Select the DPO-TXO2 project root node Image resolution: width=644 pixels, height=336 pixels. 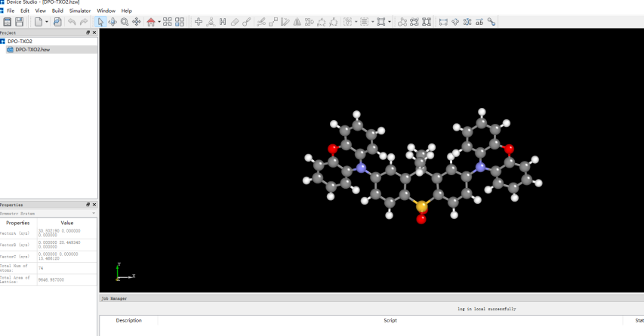tap(20, 41)
